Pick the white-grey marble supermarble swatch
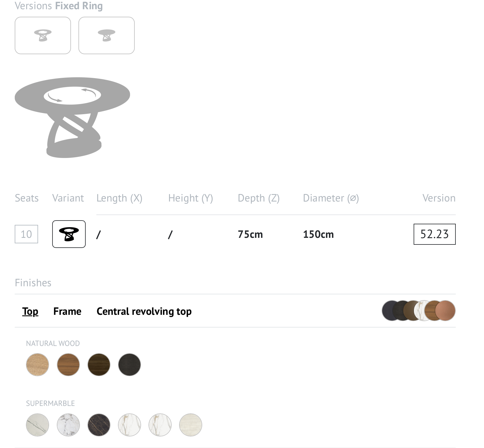 [68, 425]
